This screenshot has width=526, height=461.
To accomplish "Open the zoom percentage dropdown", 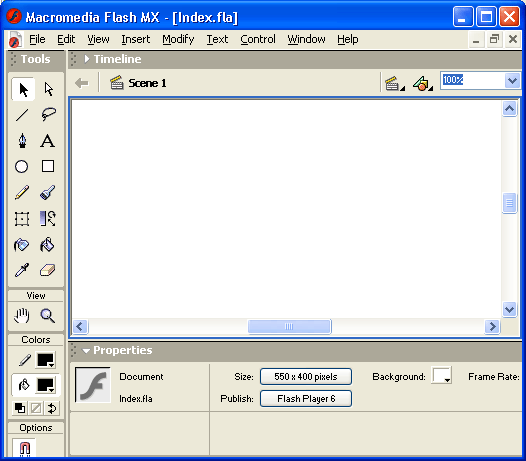I will [512, 81].
